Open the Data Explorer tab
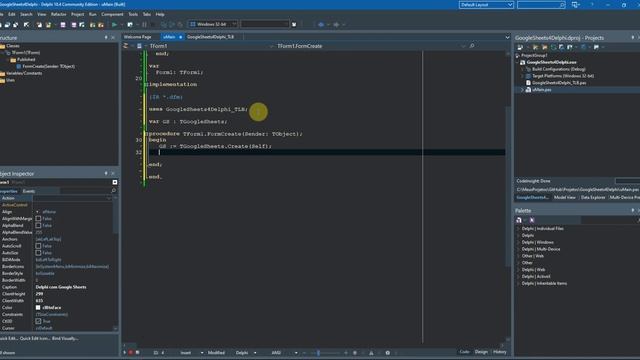This screenshot has width=640, height=360. coord(593,198)
